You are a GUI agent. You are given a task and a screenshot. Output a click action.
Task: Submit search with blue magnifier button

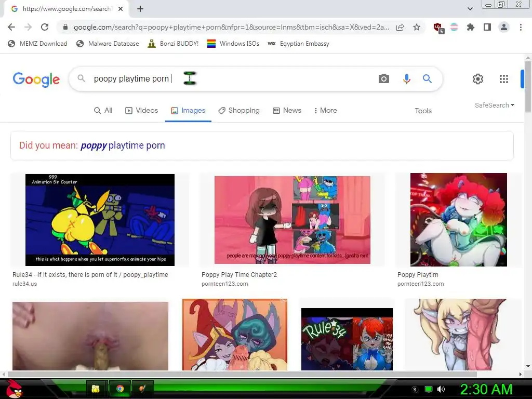427,79
